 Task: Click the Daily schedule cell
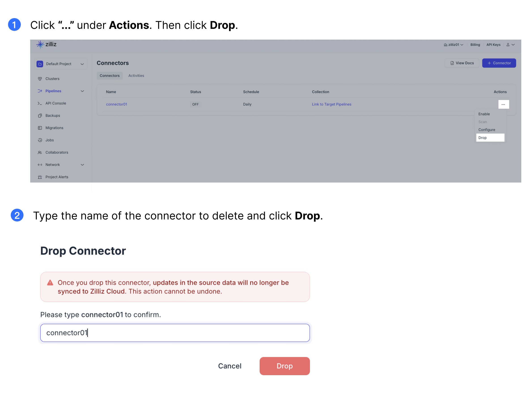click(247, 104)
